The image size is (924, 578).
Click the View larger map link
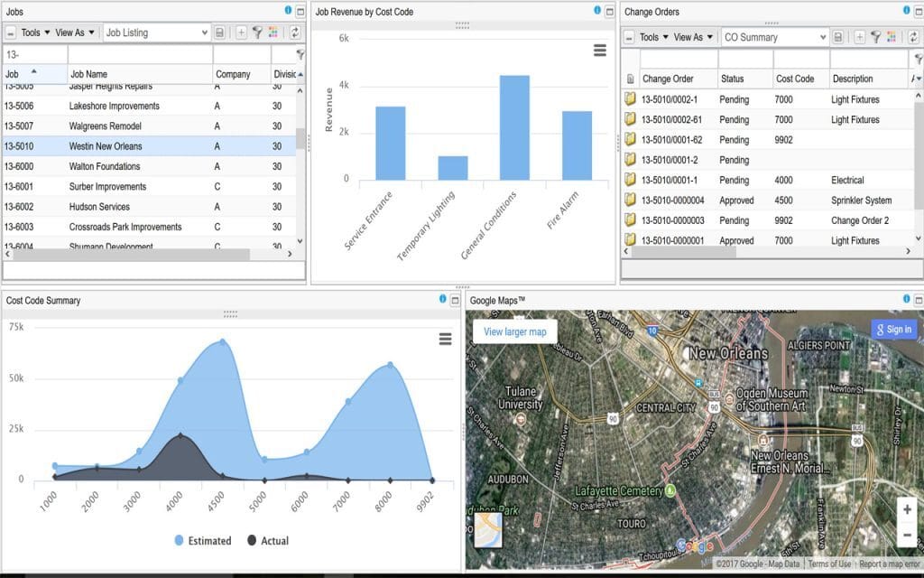click(514, 331)
